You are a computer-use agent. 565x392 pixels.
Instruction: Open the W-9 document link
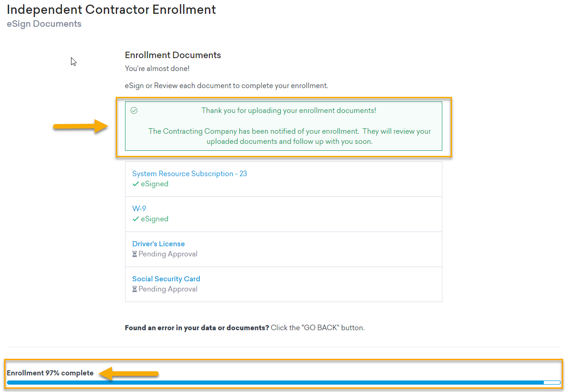(139, 209)
